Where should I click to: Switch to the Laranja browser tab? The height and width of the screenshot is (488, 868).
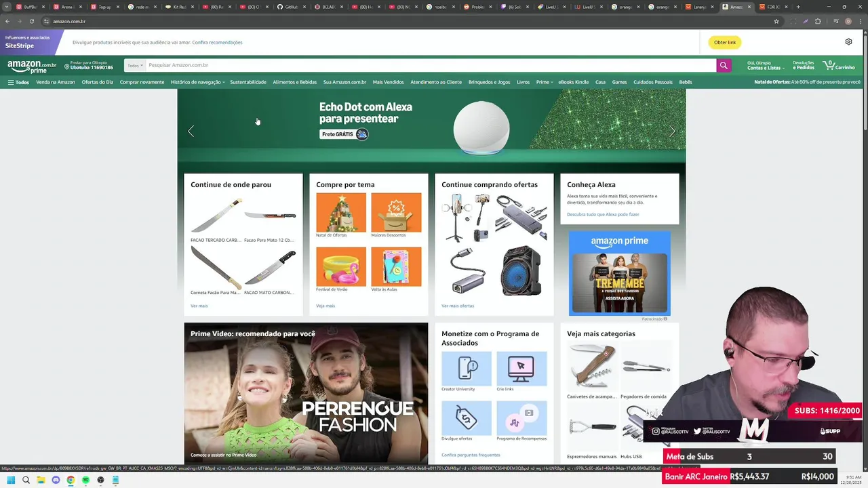pos(699,7)
